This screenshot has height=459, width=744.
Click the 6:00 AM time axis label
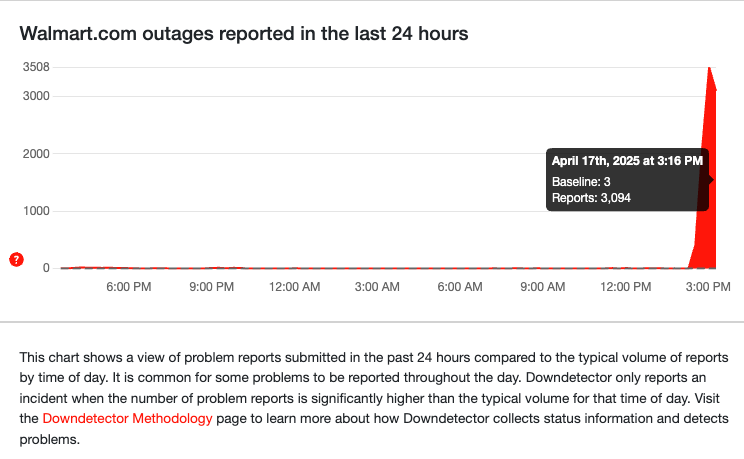click(x=460, y=287)
